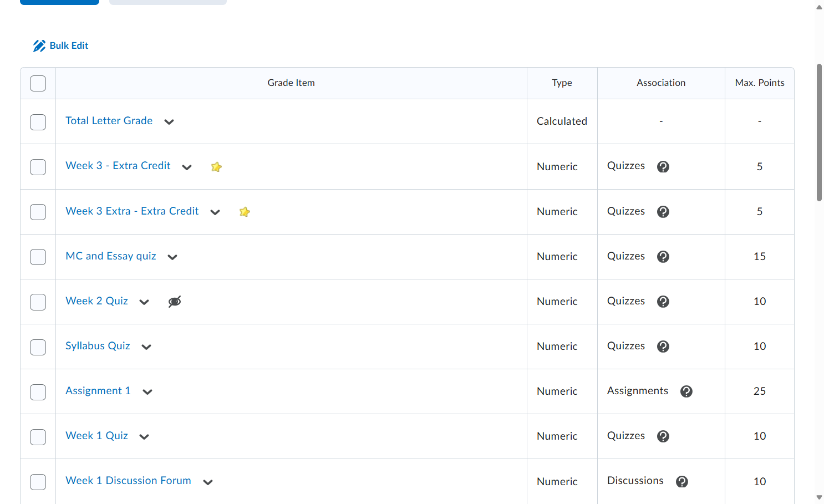
Task: Click the Bulk Edit pencil icon
Action: [39, 46]
